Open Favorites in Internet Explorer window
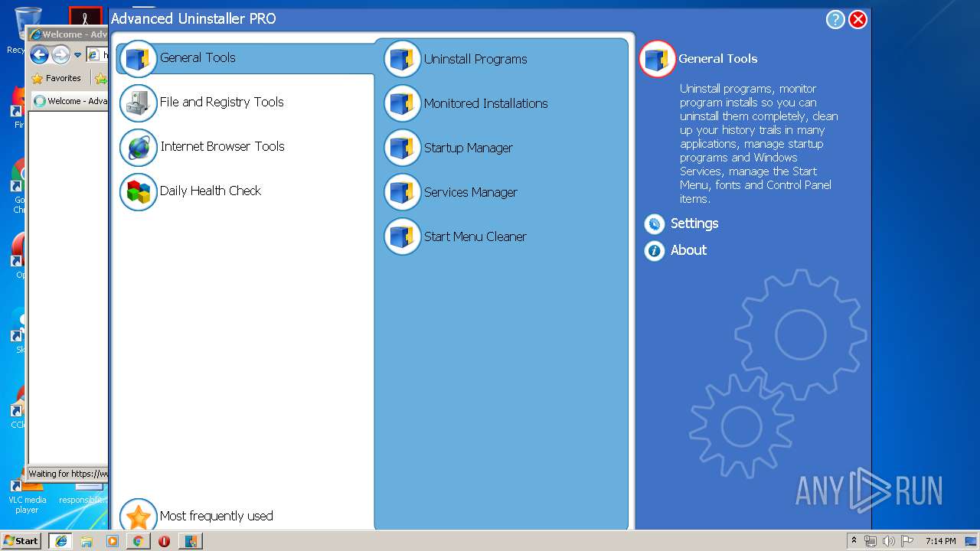This screenshot has width=980, height=551. tap(57, 78)
